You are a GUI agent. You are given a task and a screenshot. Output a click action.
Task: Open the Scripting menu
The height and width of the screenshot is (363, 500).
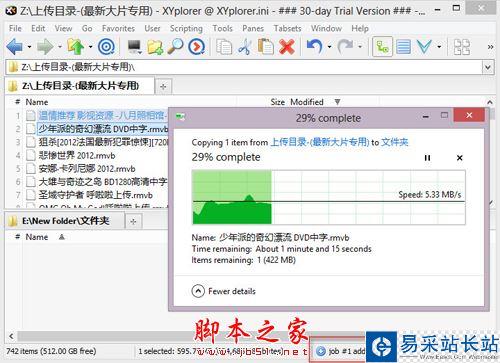click(x=186, y=29)
